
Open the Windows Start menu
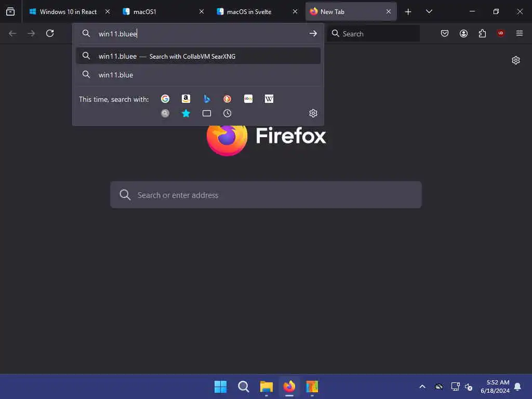[x=220, y=387]
